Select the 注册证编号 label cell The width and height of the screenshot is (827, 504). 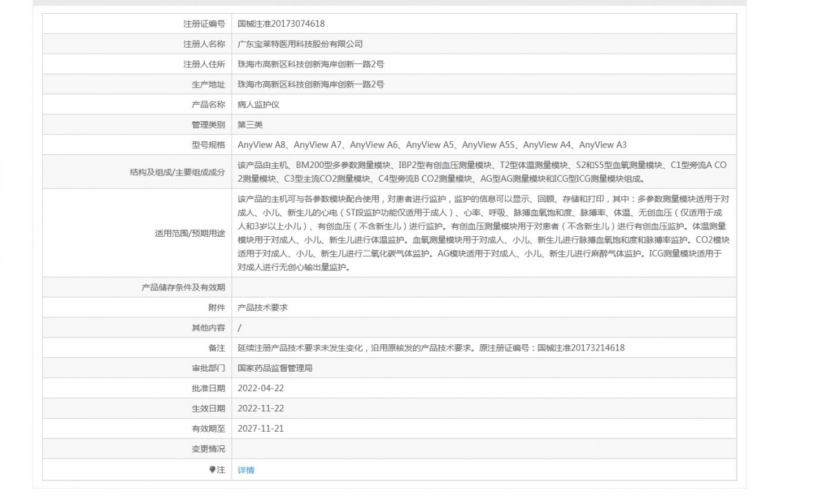204,23
